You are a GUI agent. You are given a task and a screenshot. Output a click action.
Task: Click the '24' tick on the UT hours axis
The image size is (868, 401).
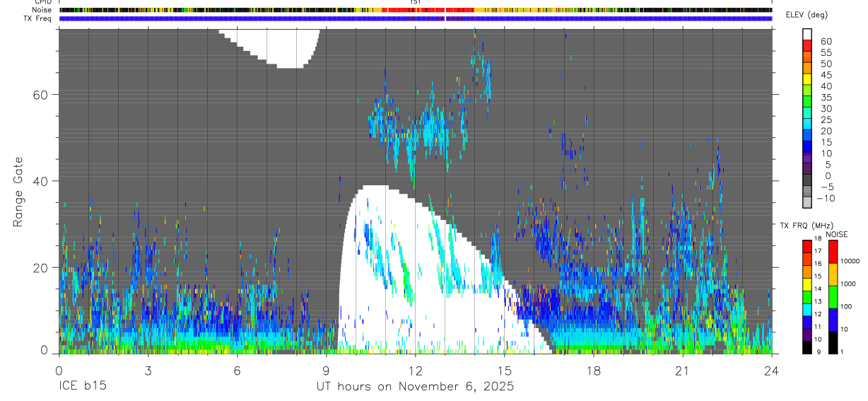(x=772, y=370)
